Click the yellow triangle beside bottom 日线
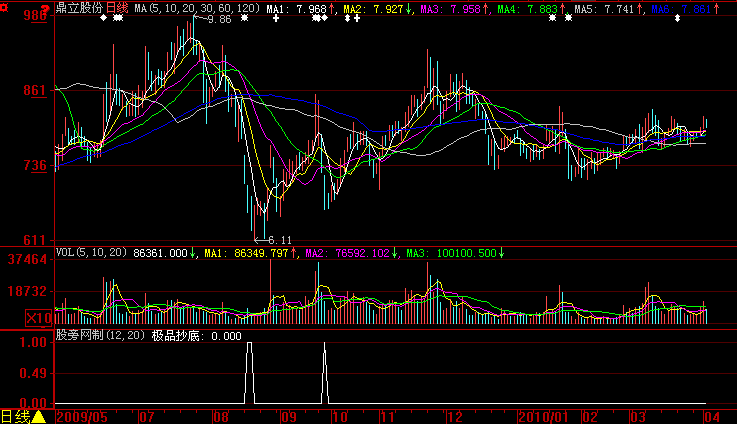 click(x=39, y=417)
